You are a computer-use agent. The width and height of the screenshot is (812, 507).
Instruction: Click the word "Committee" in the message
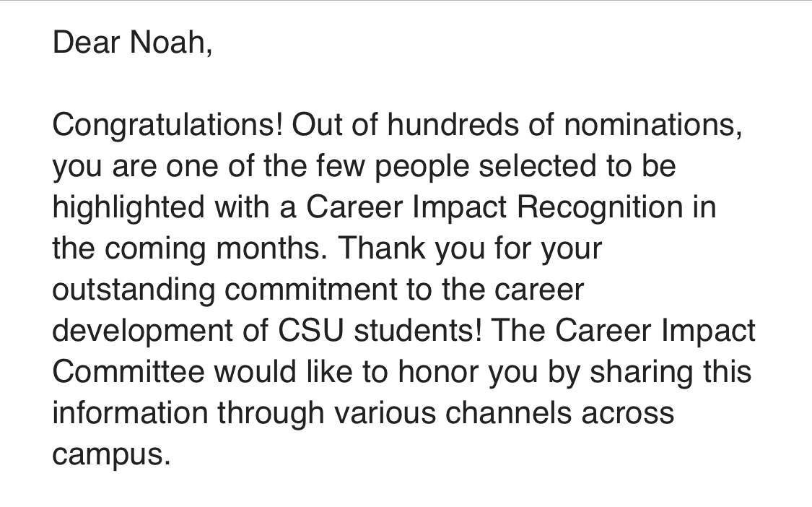(128, 373)
